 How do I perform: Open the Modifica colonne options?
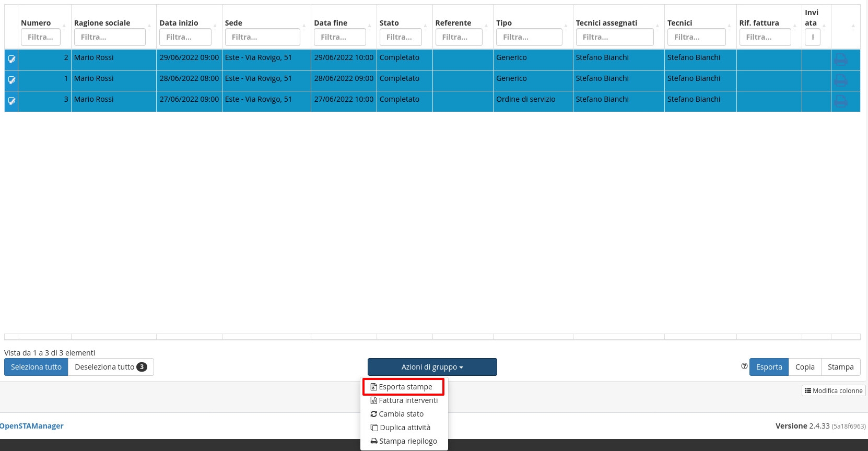point(834,390)
